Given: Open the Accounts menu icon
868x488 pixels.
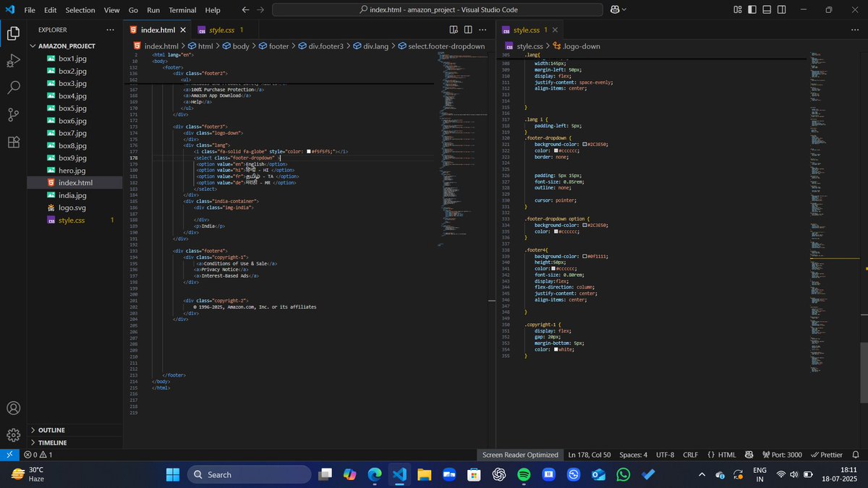Looking at the screenshot, I should point(13,408).
